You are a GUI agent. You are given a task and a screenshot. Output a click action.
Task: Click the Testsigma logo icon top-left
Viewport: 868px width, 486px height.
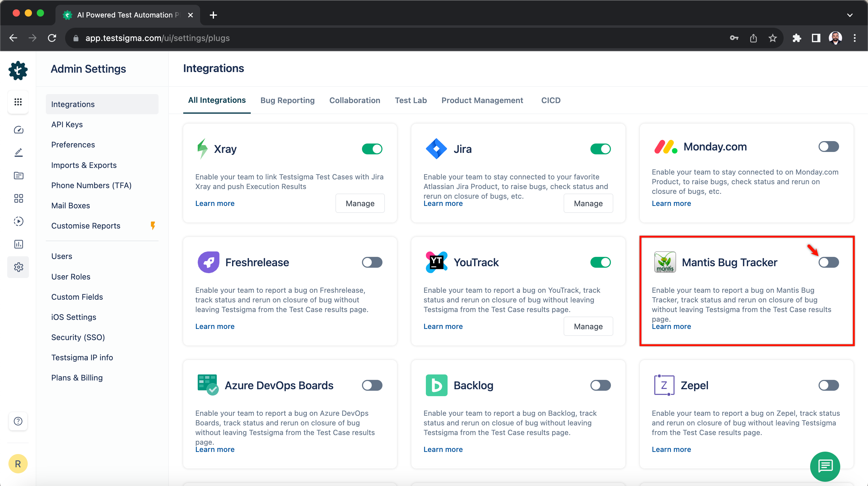coord(18,71)
